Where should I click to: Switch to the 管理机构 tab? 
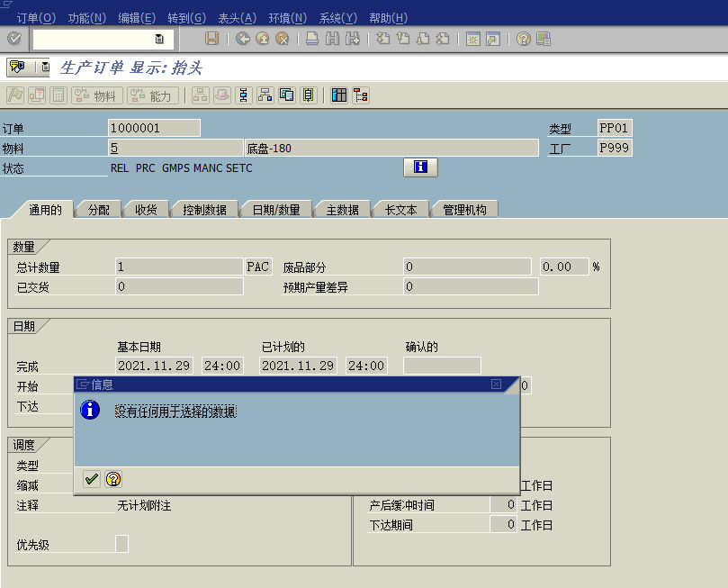click(x=464, y=210)
